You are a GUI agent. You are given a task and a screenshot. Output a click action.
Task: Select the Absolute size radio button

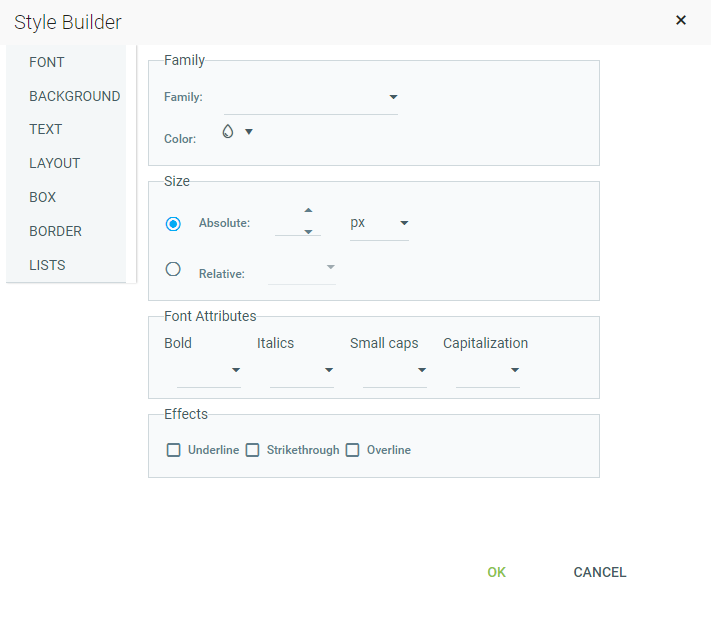click(173, 224)
